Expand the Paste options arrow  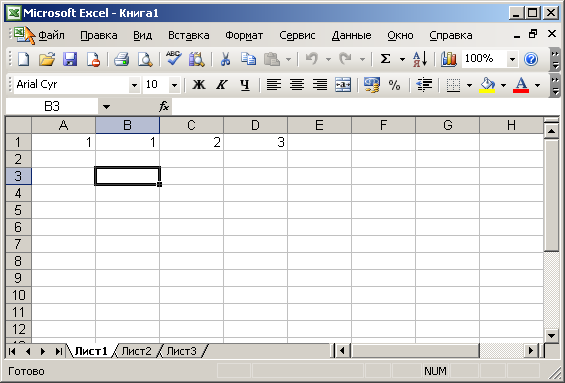[288, 59]
